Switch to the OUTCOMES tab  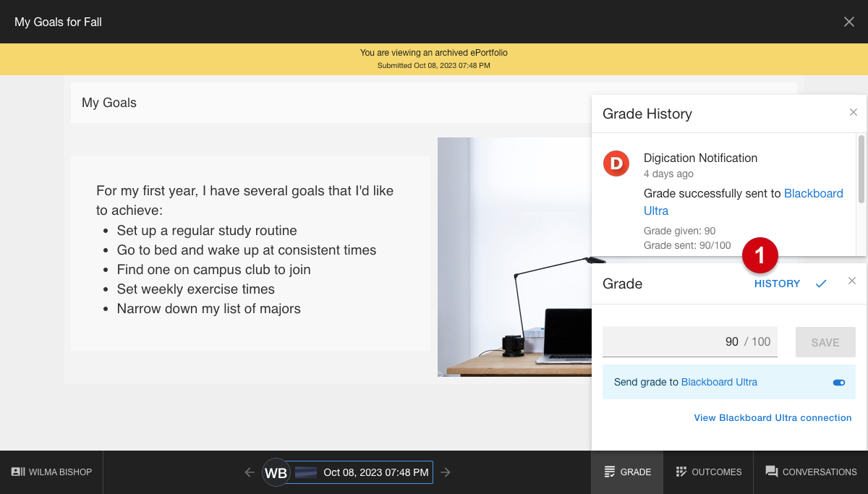709,472
